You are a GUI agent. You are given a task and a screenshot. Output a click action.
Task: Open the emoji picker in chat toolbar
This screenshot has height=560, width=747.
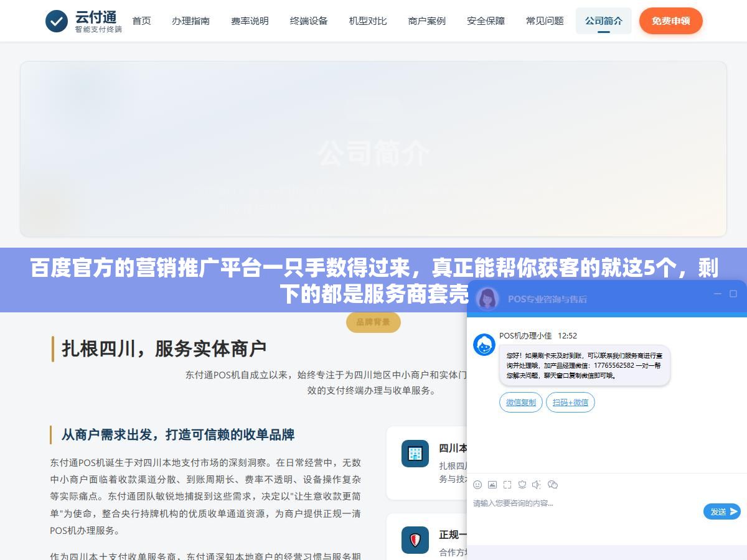coord(477,485)
